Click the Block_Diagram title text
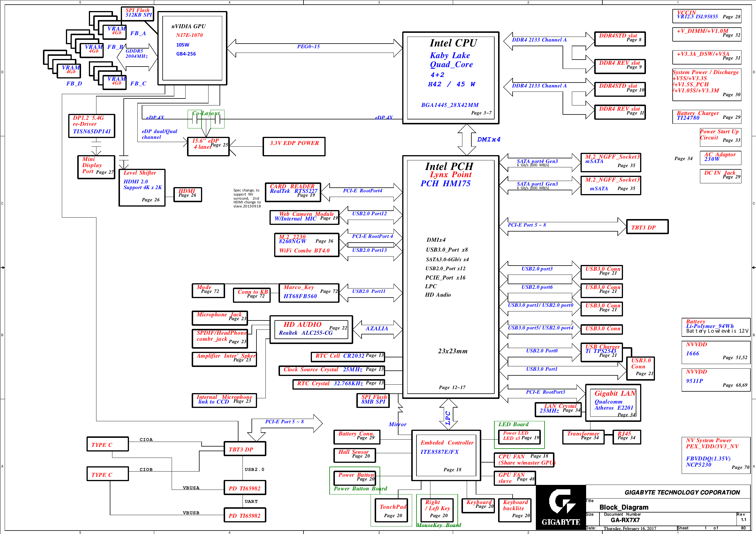The width and height of the screenshot is (756, 534). pos(623,507)
